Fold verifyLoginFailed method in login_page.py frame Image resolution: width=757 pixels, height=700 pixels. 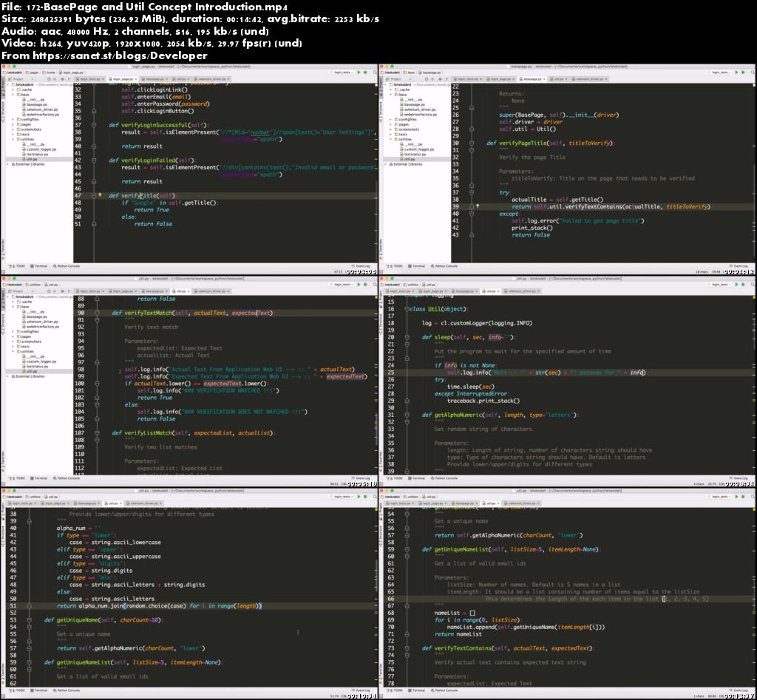[x=94, y=160]
